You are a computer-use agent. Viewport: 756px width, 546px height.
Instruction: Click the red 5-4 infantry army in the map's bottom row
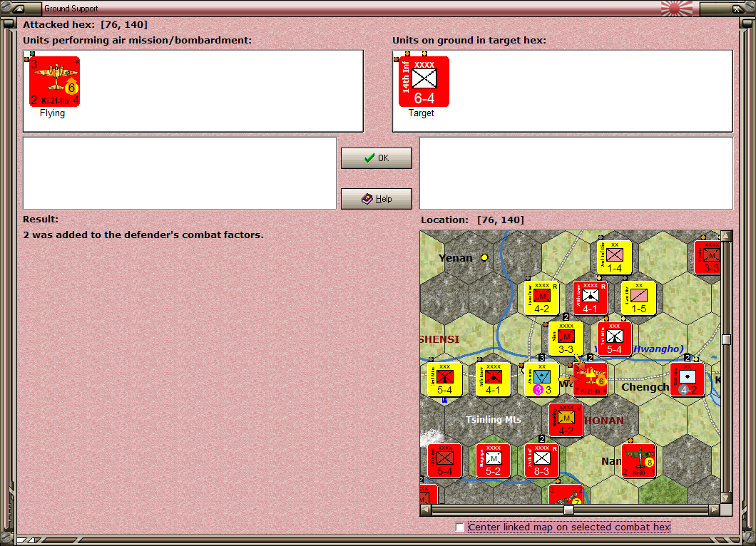coord(444,460)
